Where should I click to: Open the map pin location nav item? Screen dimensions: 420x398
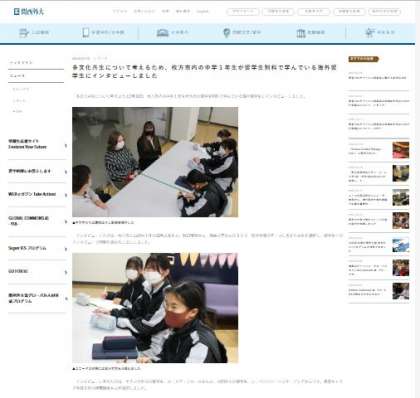pos(242,33)
